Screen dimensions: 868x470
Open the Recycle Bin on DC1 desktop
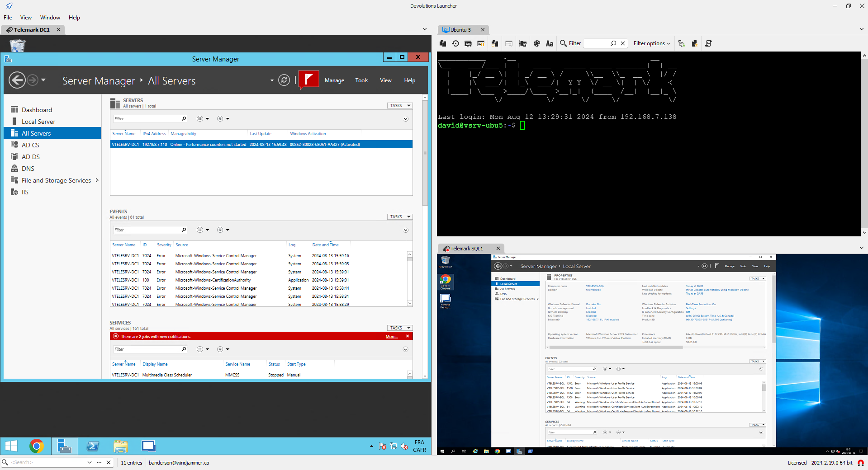pyautogui.click(x=17, y=45)
